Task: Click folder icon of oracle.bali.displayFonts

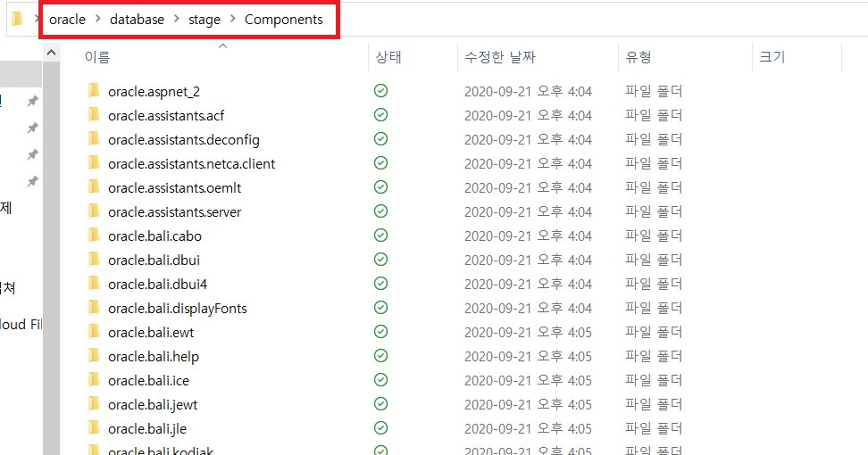Action: [94, 308]
